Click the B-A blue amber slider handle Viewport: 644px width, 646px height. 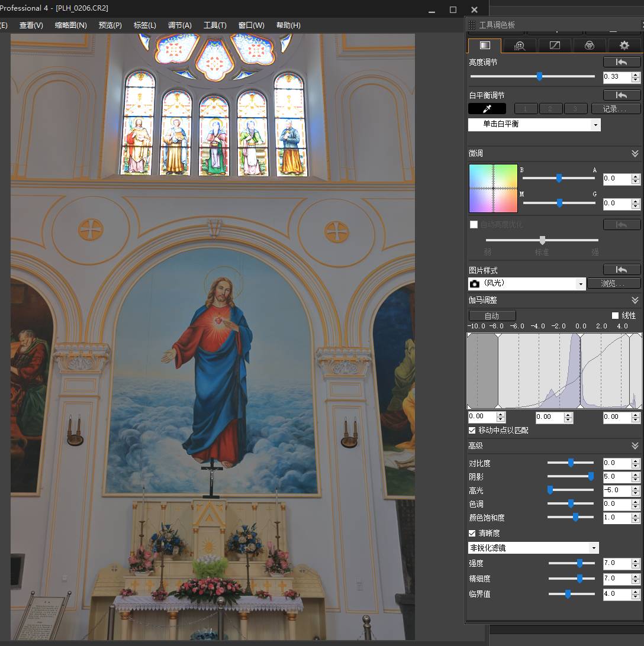point(559,178)
